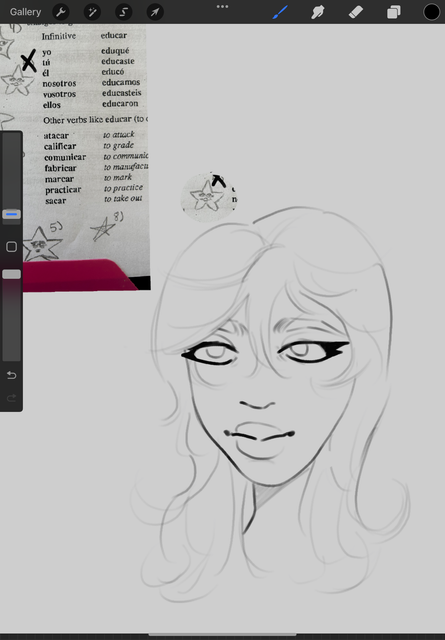
Task: Redo the undone stroke
Action: (11, 397)
